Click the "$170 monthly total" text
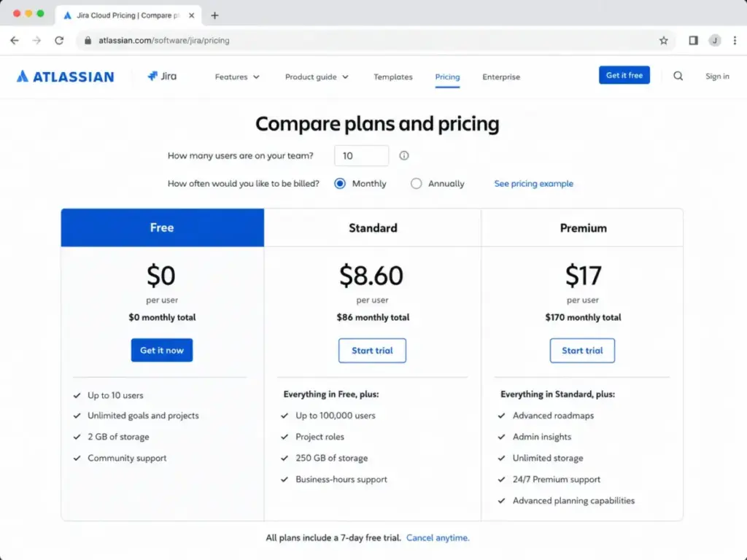The image size is (747, 560). pos(583,317)
